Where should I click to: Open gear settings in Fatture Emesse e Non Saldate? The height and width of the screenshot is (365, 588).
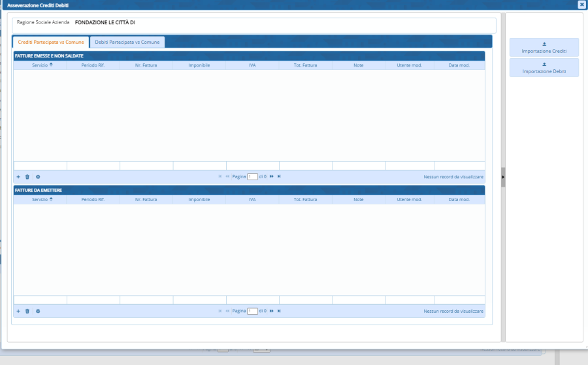coord(38,177)
